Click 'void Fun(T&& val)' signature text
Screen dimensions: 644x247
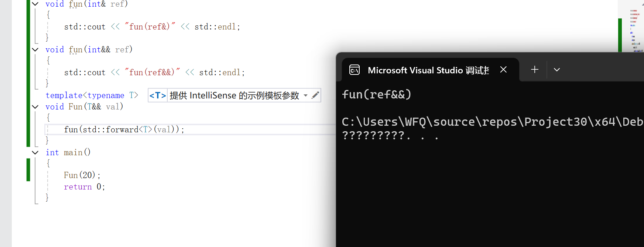84,107
